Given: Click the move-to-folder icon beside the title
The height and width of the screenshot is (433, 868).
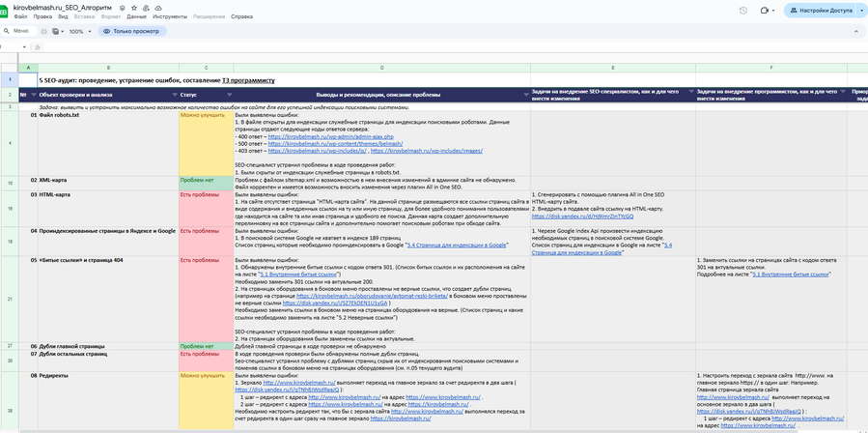Looking at the screenshot, I should pyautogui.click(x=146, y=8).
